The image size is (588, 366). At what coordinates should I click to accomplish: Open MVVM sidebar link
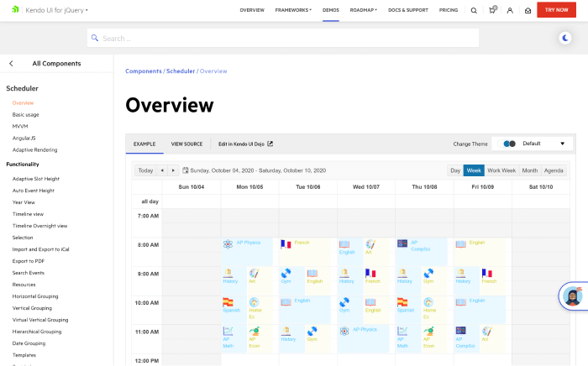(x=20, y=126)
